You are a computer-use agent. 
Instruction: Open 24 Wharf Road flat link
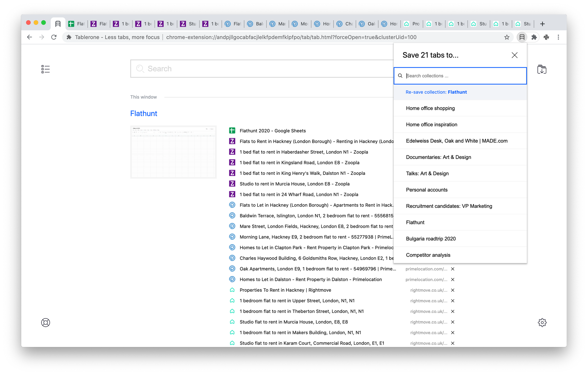click(299, 194)
